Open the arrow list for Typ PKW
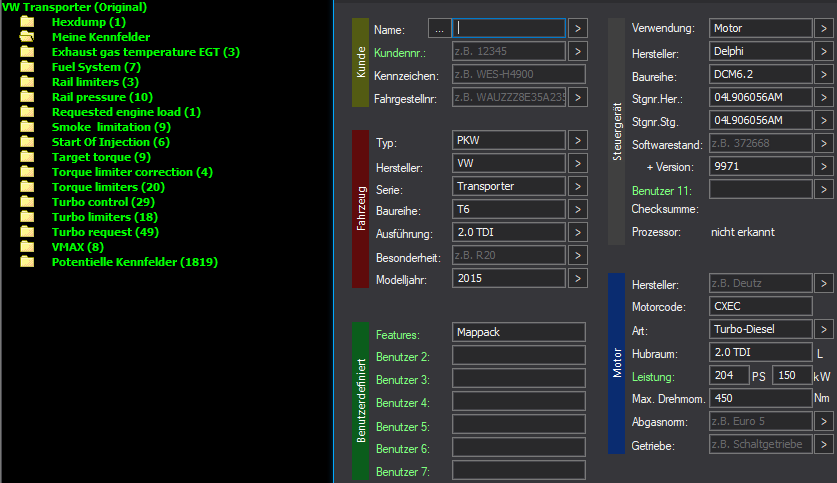Screen dimensions: 837x483 click(x=578, y=140)
